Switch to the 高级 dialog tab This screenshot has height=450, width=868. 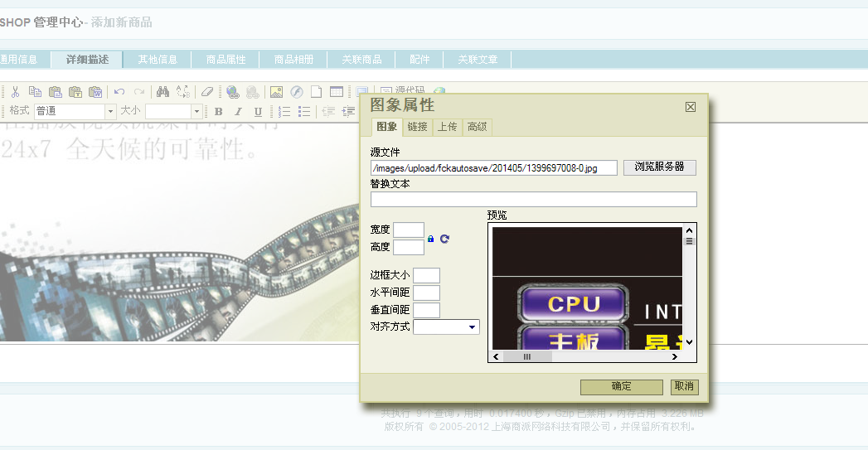tap(478, 127)
